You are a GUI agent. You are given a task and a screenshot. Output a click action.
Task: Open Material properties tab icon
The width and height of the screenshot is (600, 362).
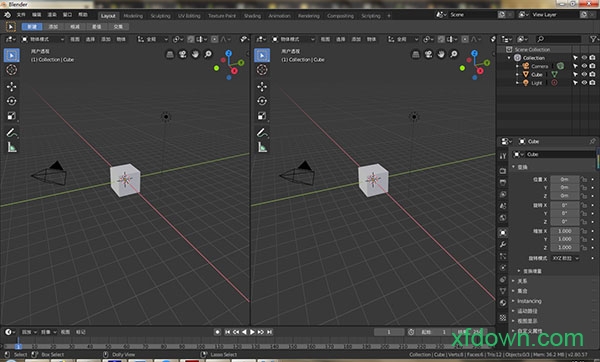(x=503, y=303)
